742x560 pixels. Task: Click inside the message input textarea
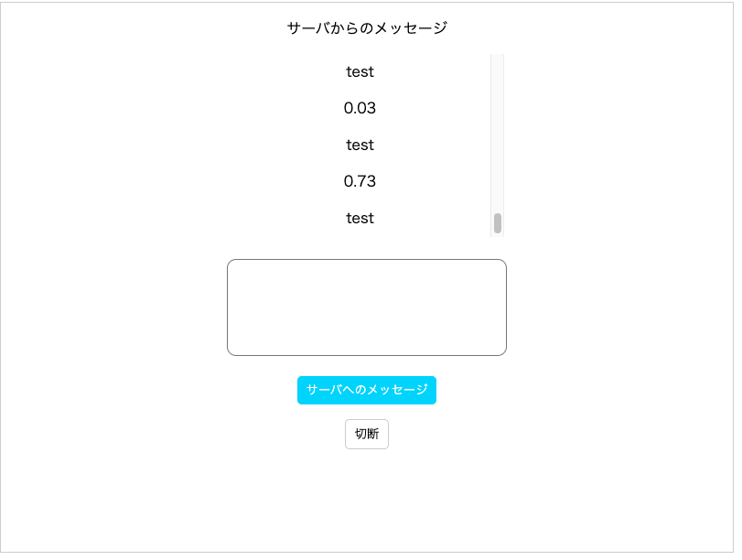pyautogui.click(x=366, y=307)
